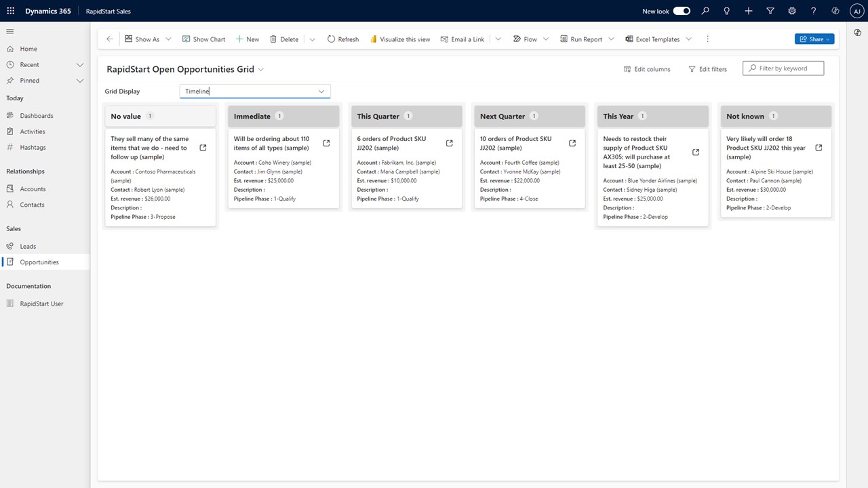Viewport: 868px width, 488px height.
Task: Open popout for Contoso Pharmaceuticals opportunity card
Action: 203,148
